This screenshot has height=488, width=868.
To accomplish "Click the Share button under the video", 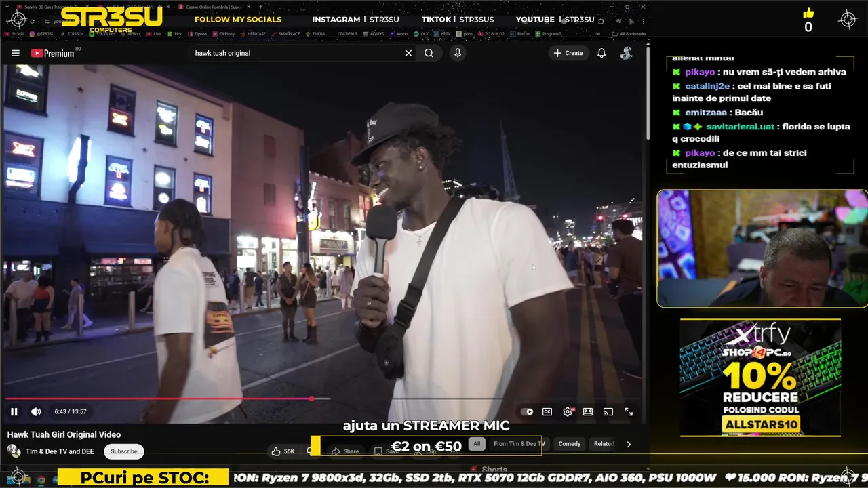I will [345, 451].
